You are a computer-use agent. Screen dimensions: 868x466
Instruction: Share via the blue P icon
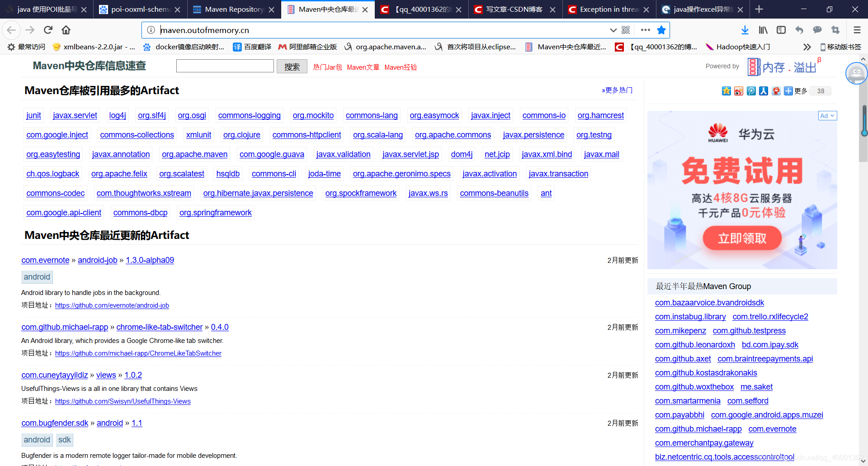point(751,91)
